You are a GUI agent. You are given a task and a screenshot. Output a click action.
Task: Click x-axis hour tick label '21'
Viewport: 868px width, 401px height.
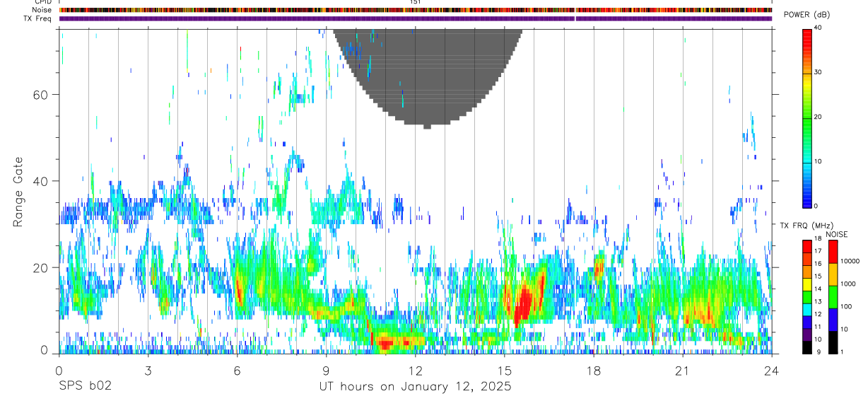point(682,371)
